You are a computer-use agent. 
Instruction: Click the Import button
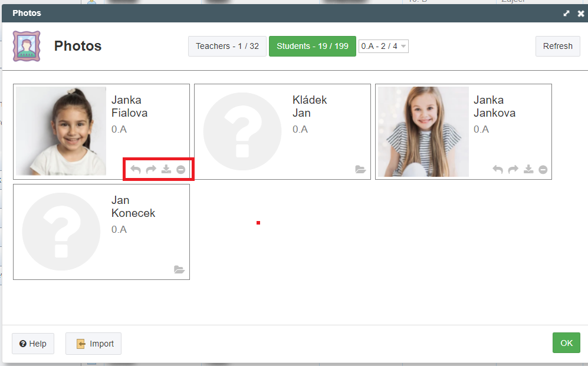tap(93, 344)
